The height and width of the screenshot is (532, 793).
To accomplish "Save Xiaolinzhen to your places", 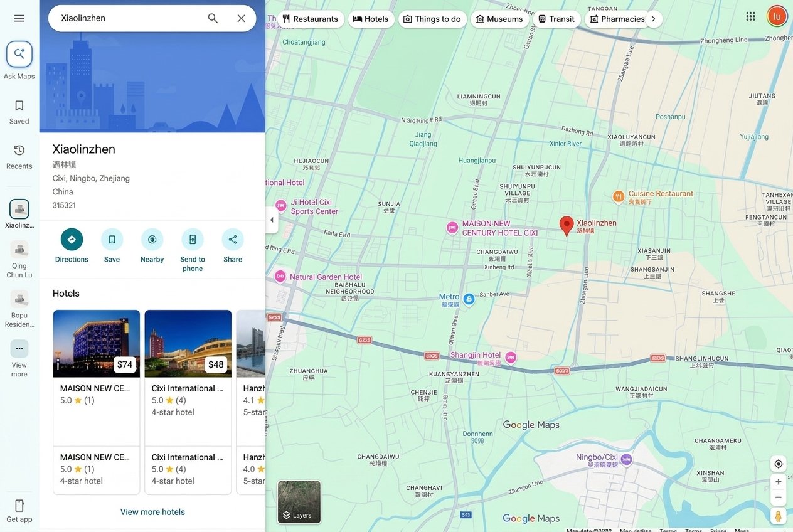I will pos(112,246).
